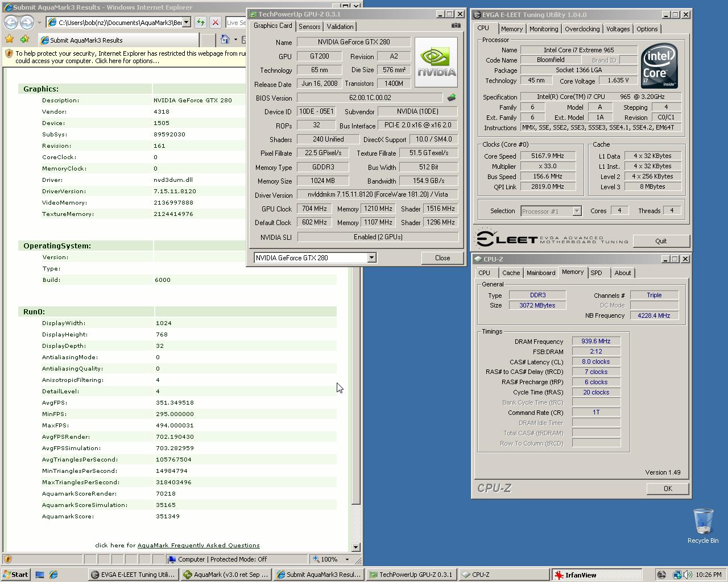Screen dimensions: 728x582
Task: Open the Favorites Center star
Action: tap(10, 39)
